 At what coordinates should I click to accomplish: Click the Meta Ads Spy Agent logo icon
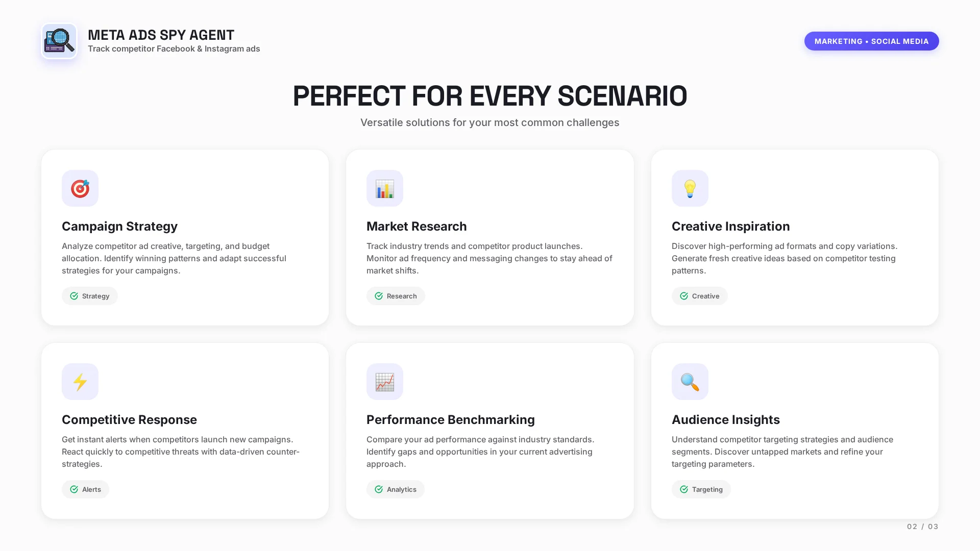pyautogui.click(x=59, y=41)
